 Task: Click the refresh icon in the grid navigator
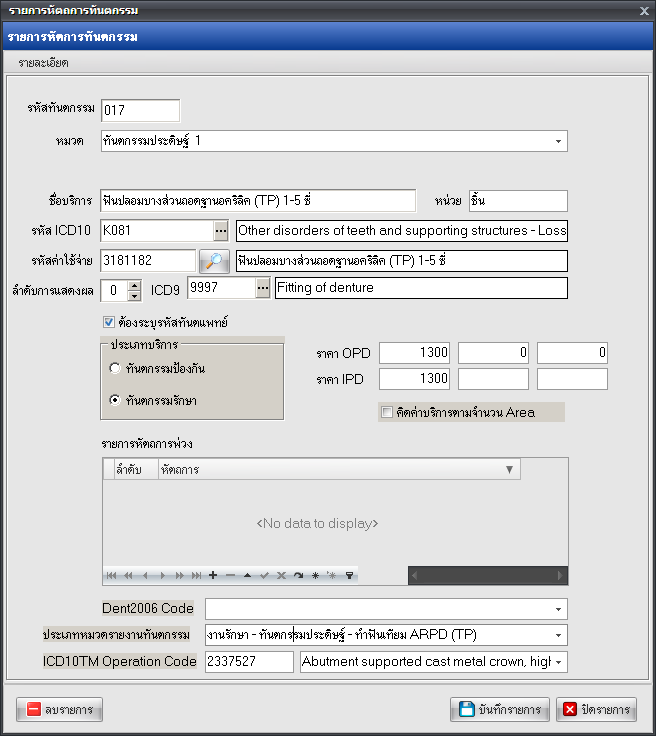point(298,575)
